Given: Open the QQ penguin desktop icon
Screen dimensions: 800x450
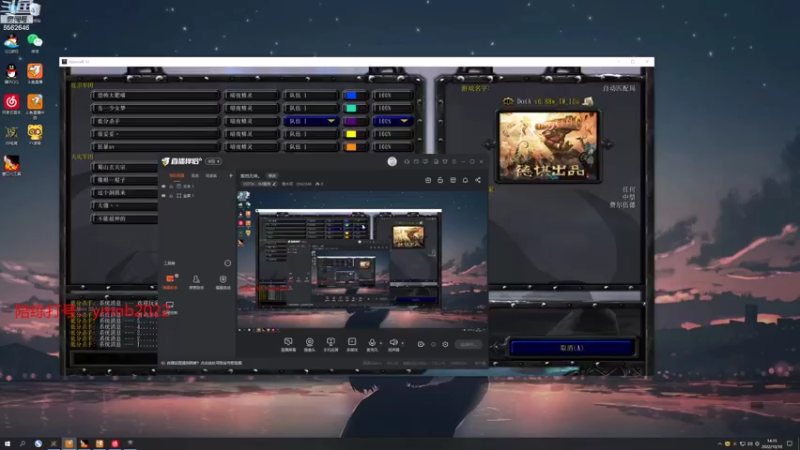Looking at the screenshot, I should pos(11,71).
